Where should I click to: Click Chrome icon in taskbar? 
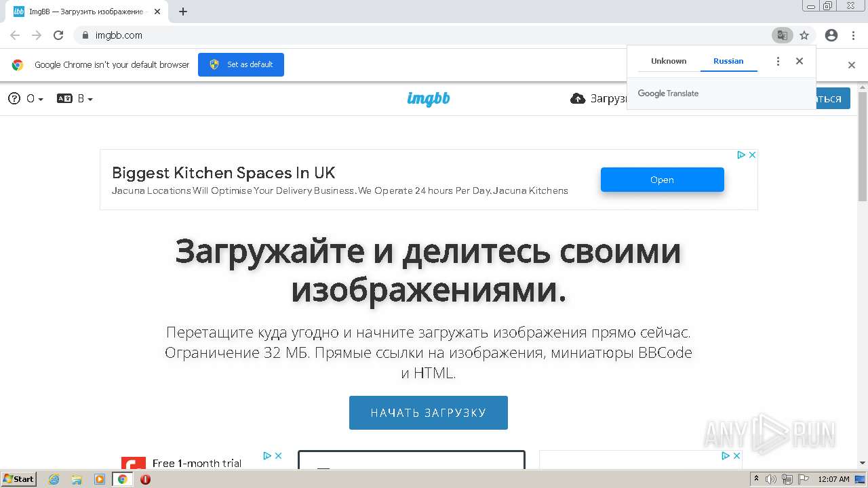[x=122, y=479]
